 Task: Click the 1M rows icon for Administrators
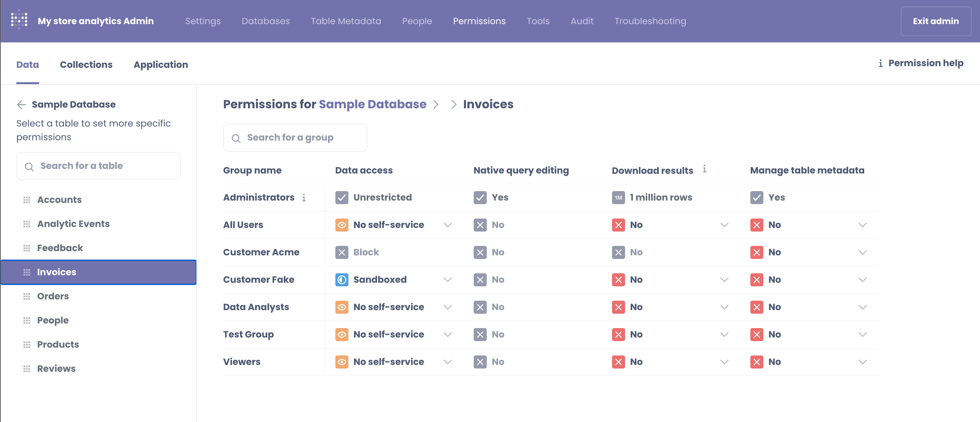[618, 197]
